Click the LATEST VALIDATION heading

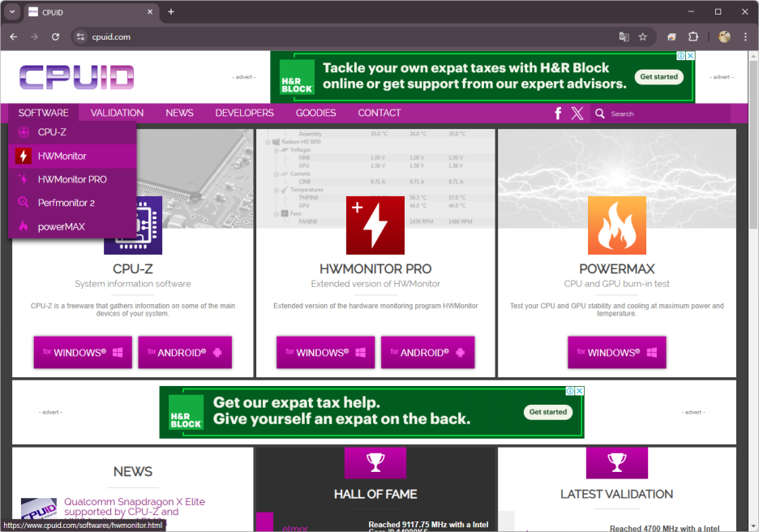coord(616,494)
